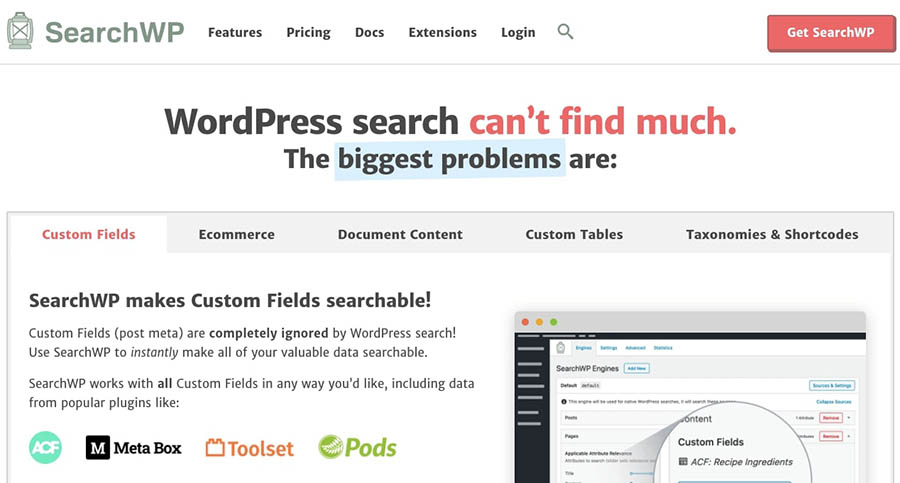
Task: Select the Document Content tab
Action: coord(400,234)
